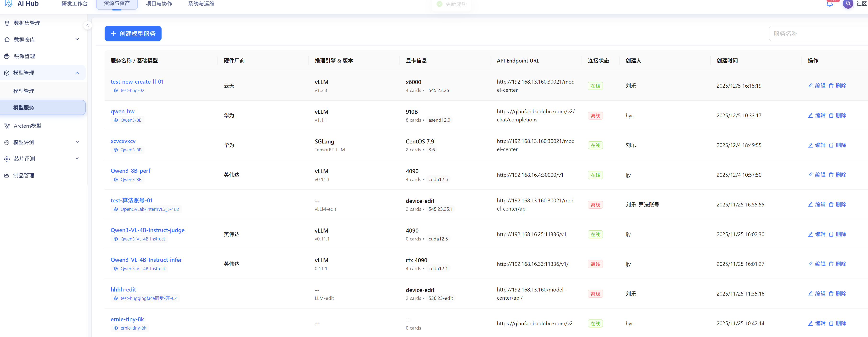The image size is (868, 337).
Task: Open the 系统与运维 top tab
Action: click(x=201, y=4)
